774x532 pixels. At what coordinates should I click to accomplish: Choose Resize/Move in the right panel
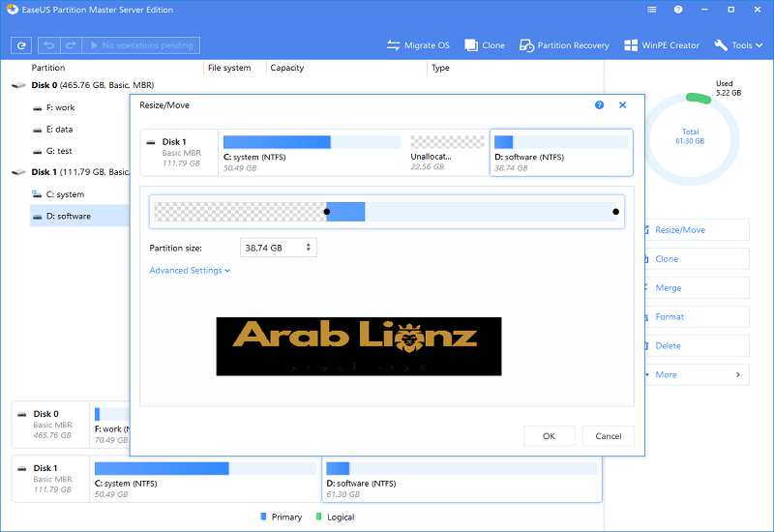coord(697,230)
